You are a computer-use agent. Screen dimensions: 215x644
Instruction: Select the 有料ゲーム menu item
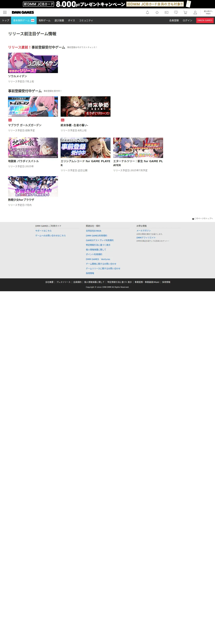click(45, 21)
